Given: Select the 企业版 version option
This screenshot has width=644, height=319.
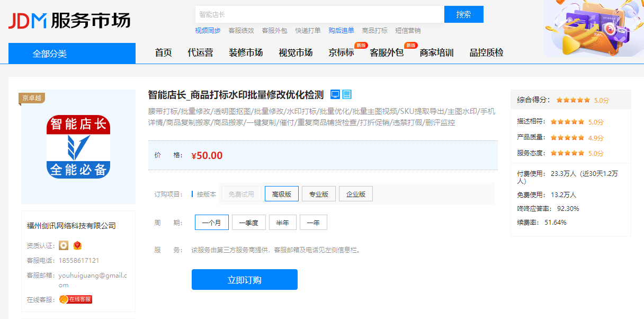Looking at the screenshot, I should click(x=356, y=194).
